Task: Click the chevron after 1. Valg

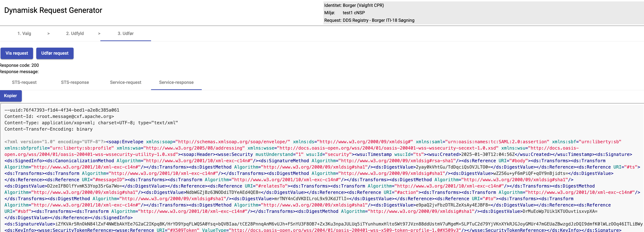Action: 48,33
